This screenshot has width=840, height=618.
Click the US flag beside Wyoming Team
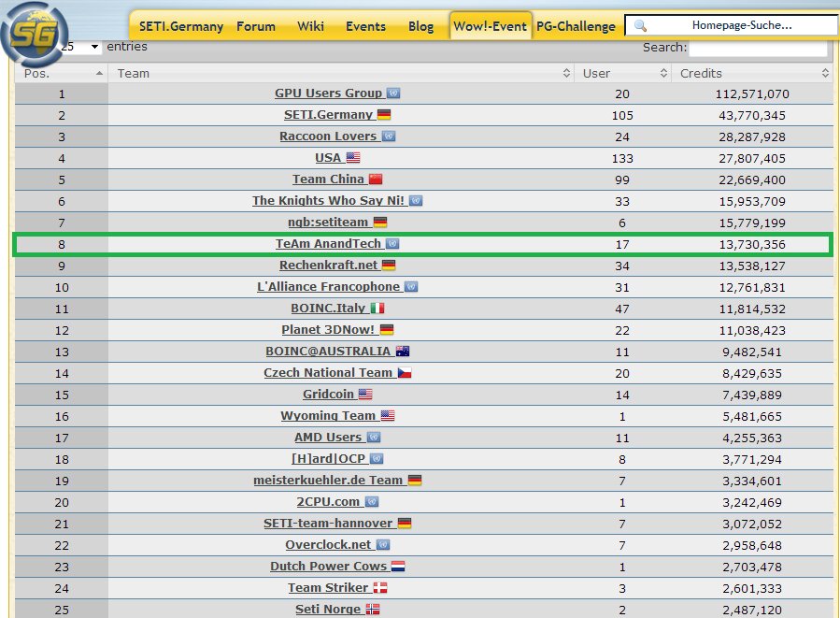388,415
